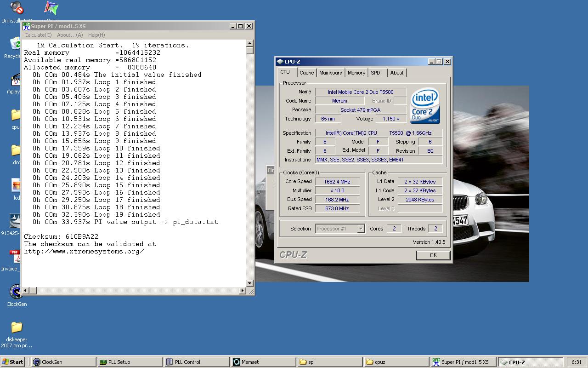This screenshot has height=368, width=588.
Task: Launch ClockGen from desktop icon
Action: coord(17,292)
